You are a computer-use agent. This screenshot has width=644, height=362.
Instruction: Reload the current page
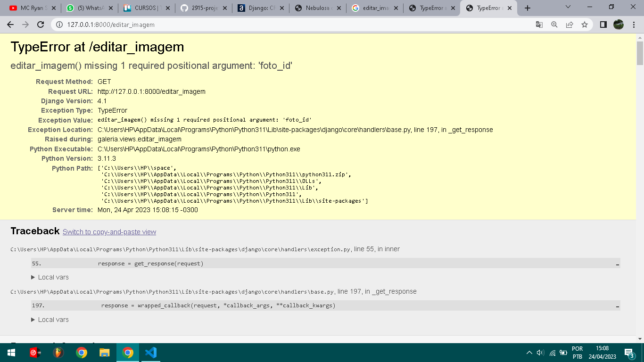click(x=41, y=25)
